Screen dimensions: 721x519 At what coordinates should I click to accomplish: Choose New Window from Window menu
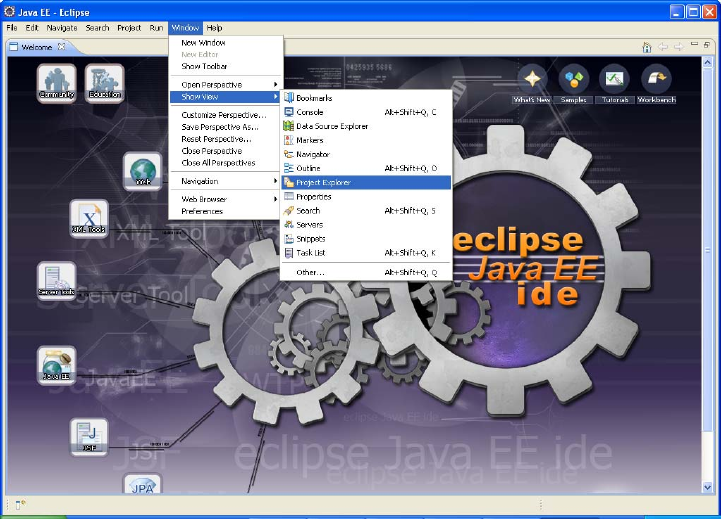click(x=225, y=43)
